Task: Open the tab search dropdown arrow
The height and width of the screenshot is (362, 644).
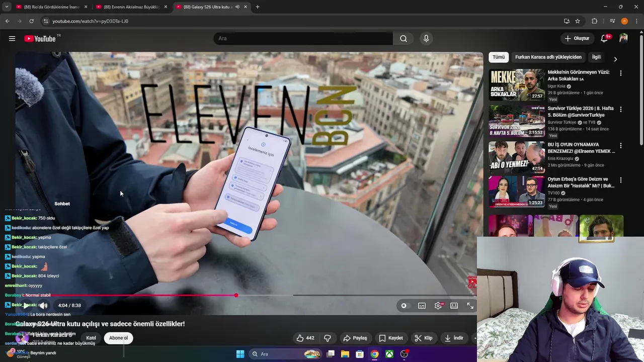Action: point(7,7)
